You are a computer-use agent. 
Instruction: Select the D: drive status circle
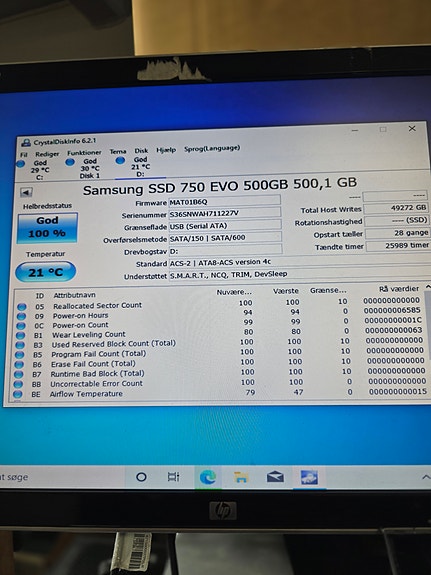tap(120, 160)
